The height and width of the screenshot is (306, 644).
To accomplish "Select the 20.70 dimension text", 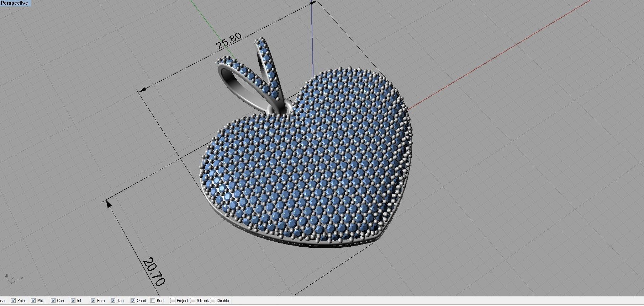I will click(x=154, y=272).
